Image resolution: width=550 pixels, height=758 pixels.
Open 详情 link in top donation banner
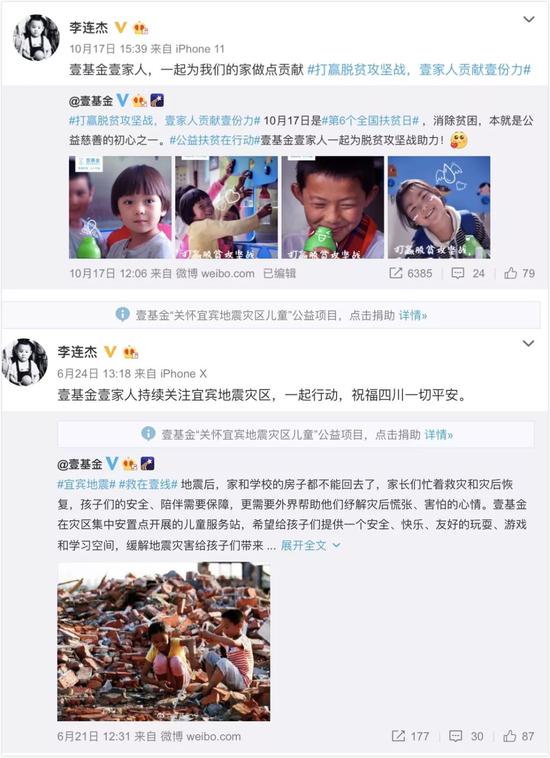click(x=413, y=316)
